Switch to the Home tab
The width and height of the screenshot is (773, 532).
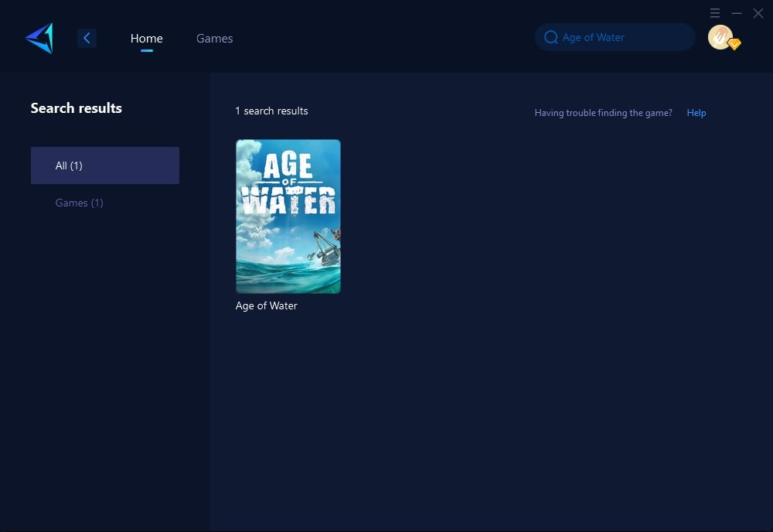tap(146, 38)
